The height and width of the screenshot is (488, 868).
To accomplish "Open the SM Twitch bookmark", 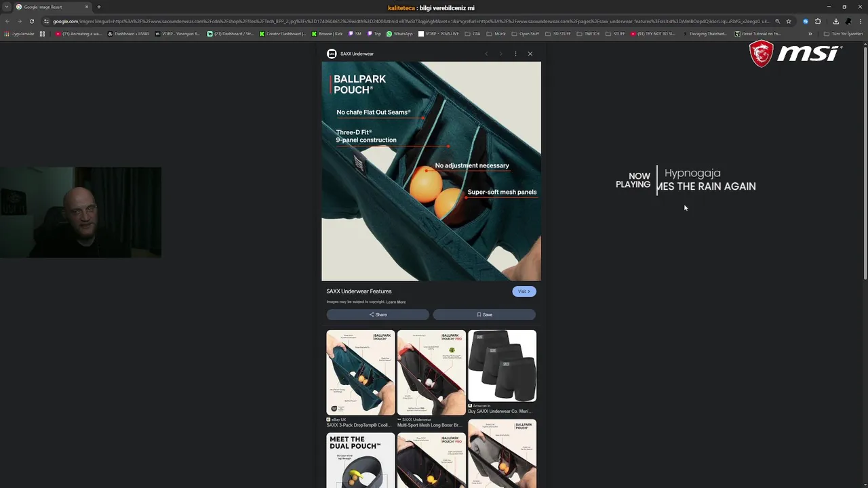I will [x=355, y=34].
